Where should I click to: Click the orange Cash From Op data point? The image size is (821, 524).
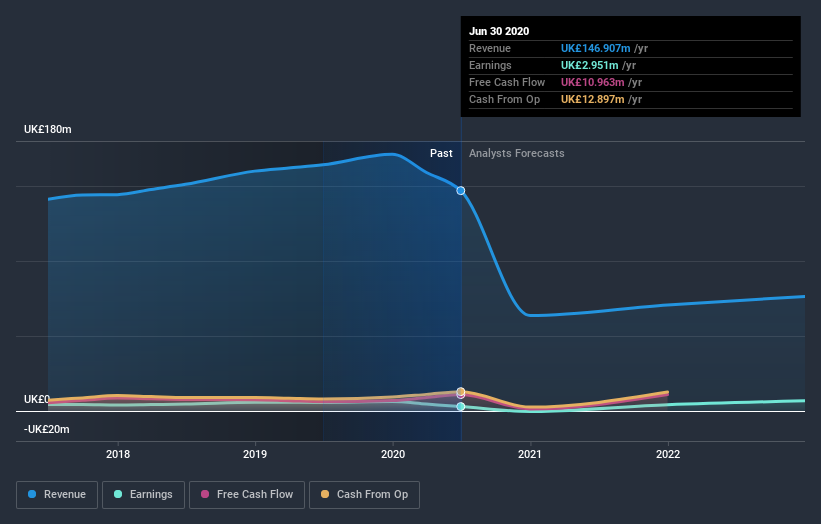pos(461,392)
